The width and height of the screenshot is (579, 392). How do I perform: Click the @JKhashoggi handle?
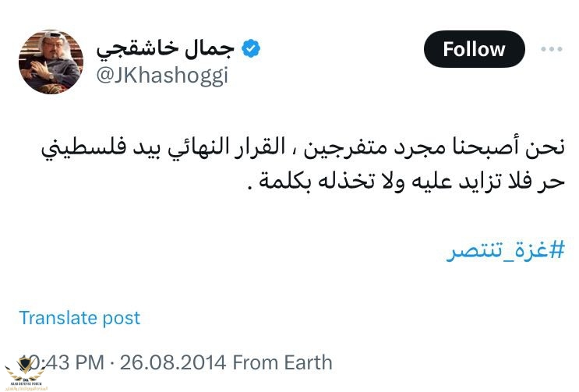pyautogui.click(x=162, y=76)
